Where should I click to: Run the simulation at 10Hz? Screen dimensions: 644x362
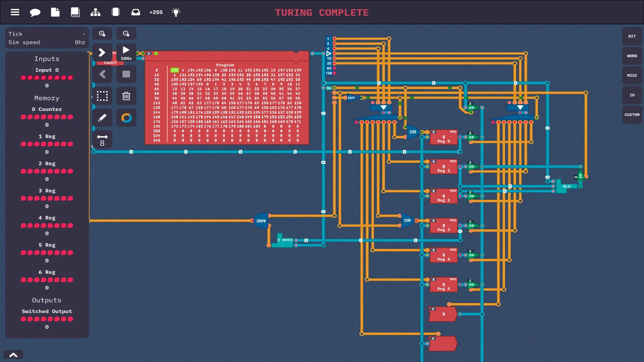pos(126,53)
